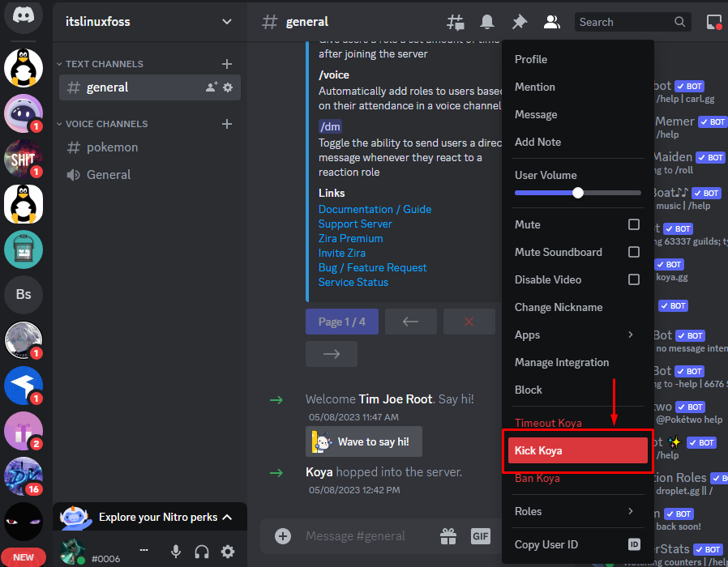Open the Bs server icon
The image size is (728, 567).
(24, 294)
